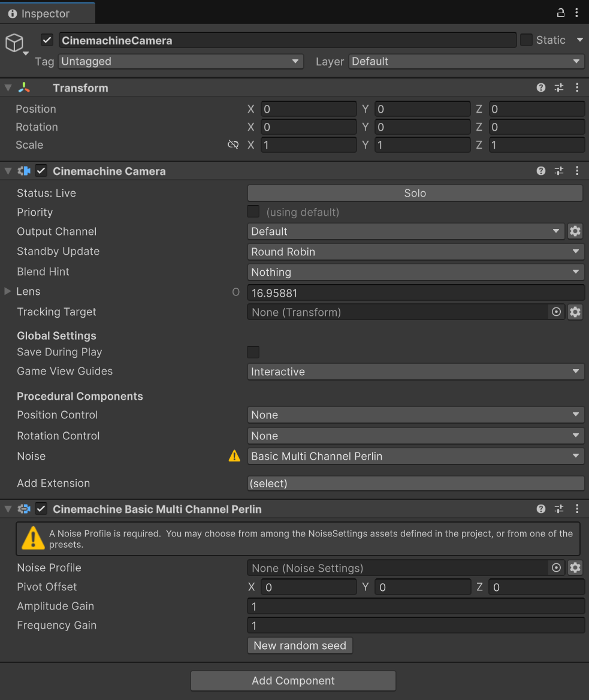This screenshot has width=589, height=700.
Task: Open Cinemachine Camera context menu
Action: click(x=577, y=171)
